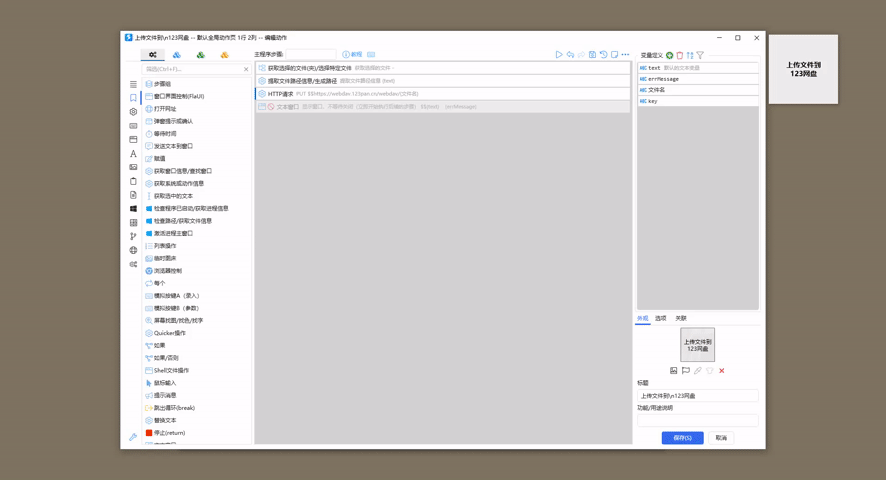Viewport: 886px width, 480px height.
Task: Select the text category 'A' sidebar icon
Action: 133,154
